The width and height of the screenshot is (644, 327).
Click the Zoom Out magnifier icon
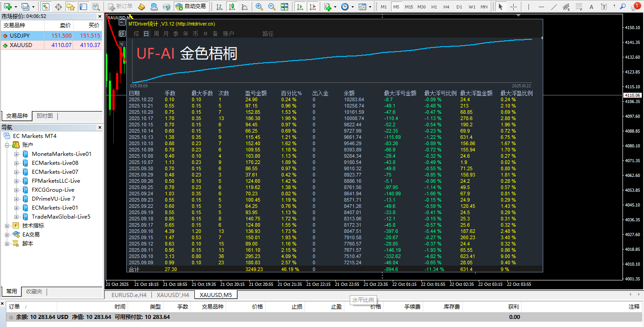click(x=271, y=7)
